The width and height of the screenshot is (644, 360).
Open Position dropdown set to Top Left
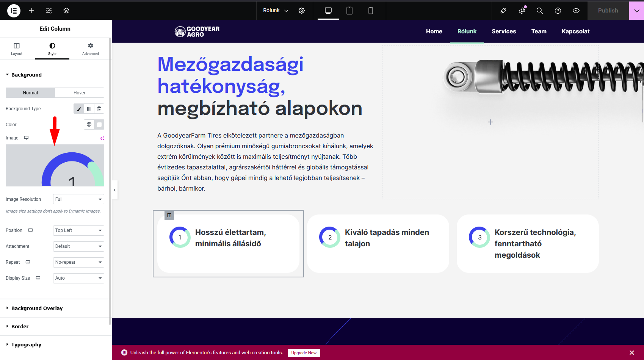[x=78, y=230]
